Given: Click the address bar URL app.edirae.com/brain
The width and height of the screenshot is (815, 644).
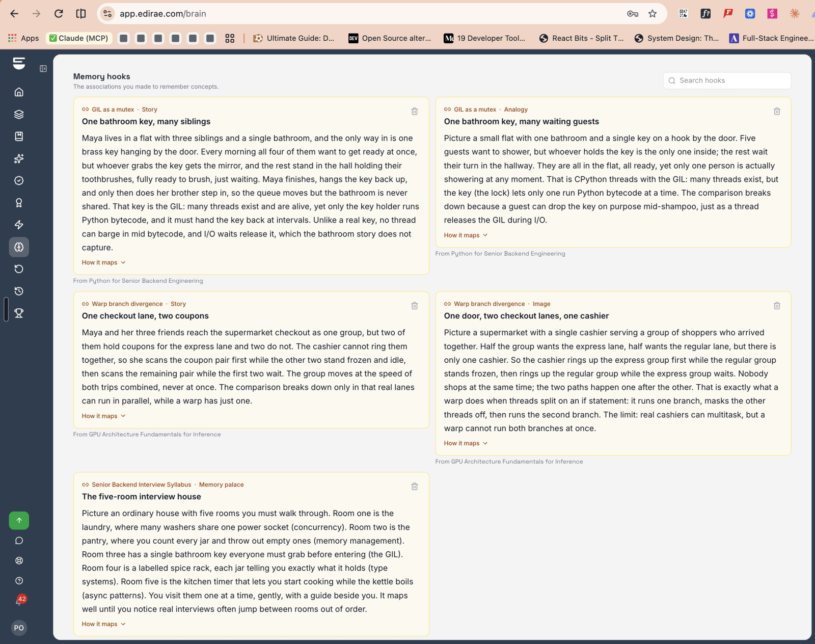Looking at the screenshot, I should click(x=162, y=14).
